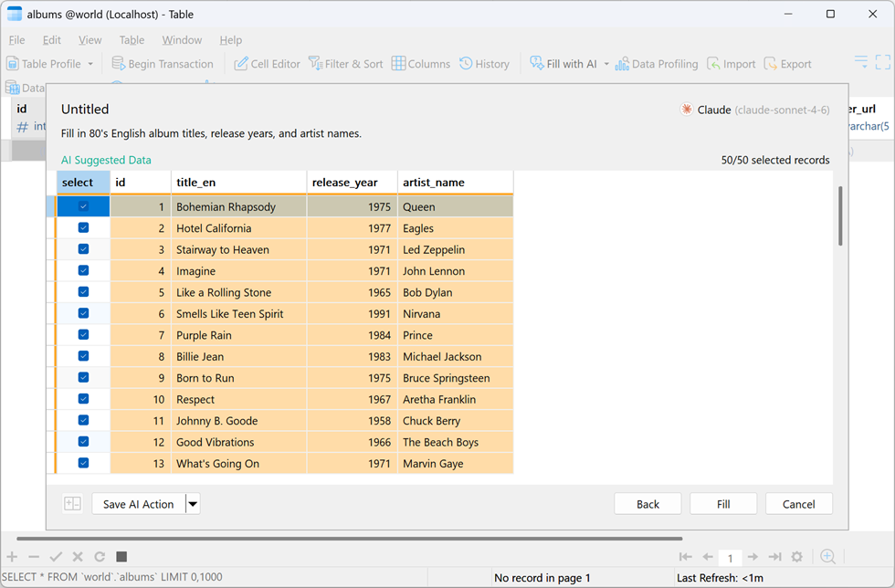Click the select column header
This screenshot has height=588, width=895.
[83, 182]
